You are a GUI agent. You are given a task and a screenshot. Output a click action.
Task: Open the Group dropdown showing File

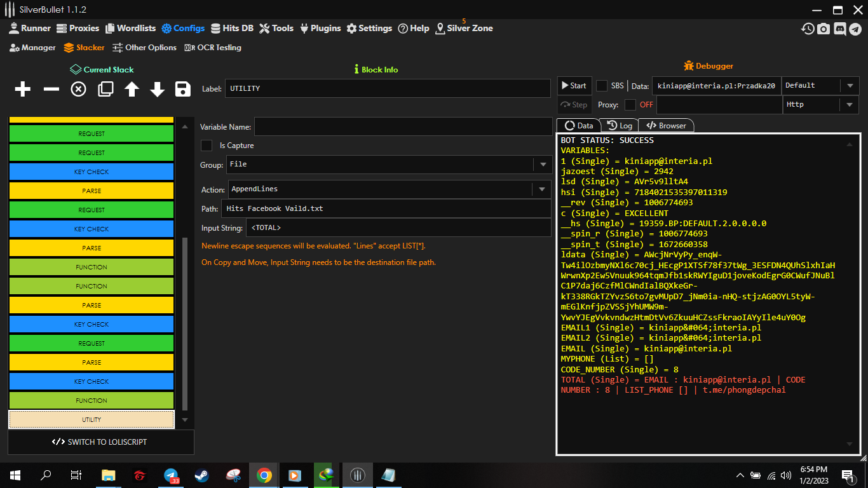click(x=389, y=165)
